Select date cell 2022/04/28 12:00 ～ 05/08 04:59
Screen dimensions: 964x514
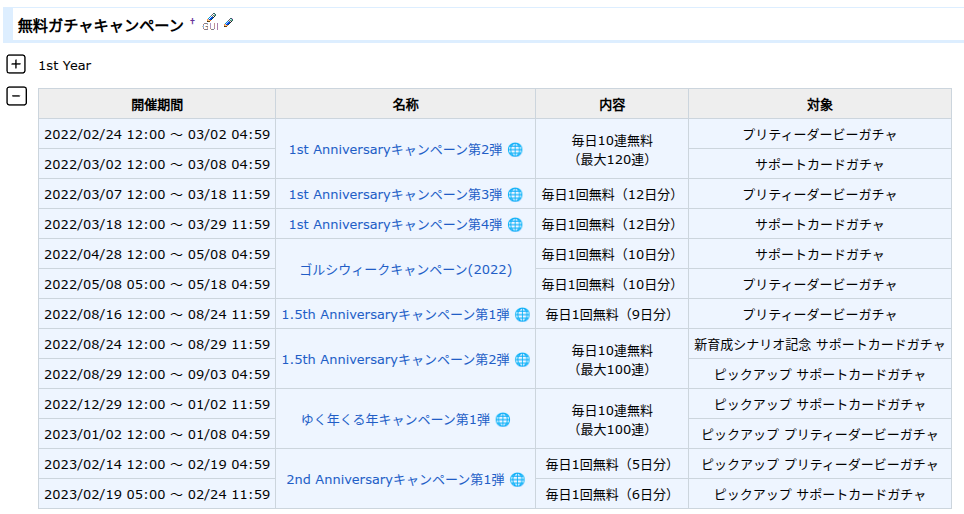[157, 254]
